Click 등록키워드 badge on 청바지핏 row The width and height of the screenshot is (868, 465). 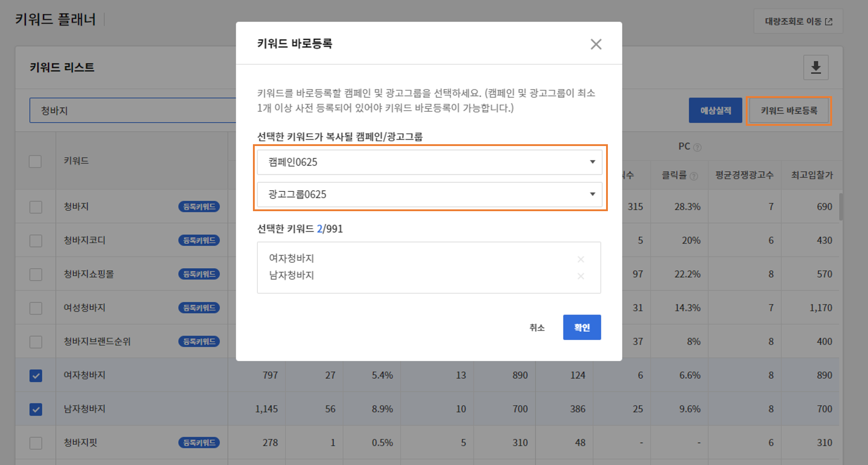pos(199,443)
